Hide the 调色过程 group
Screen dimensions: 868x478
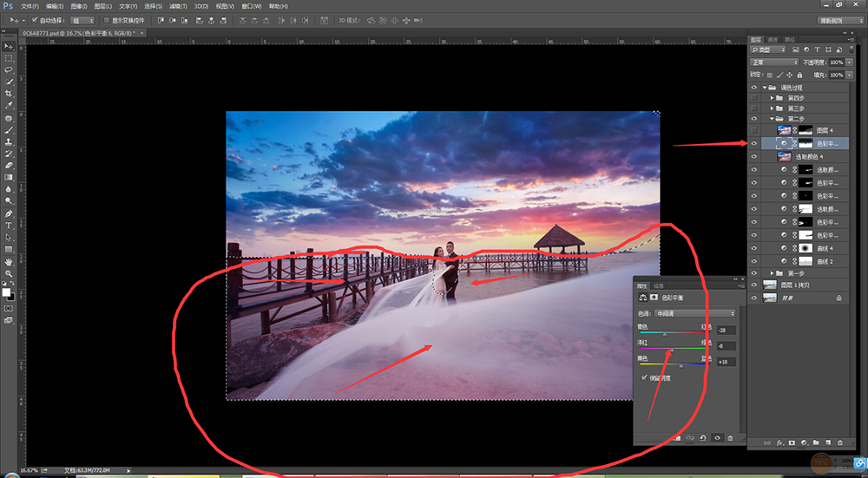click(753, 88)
